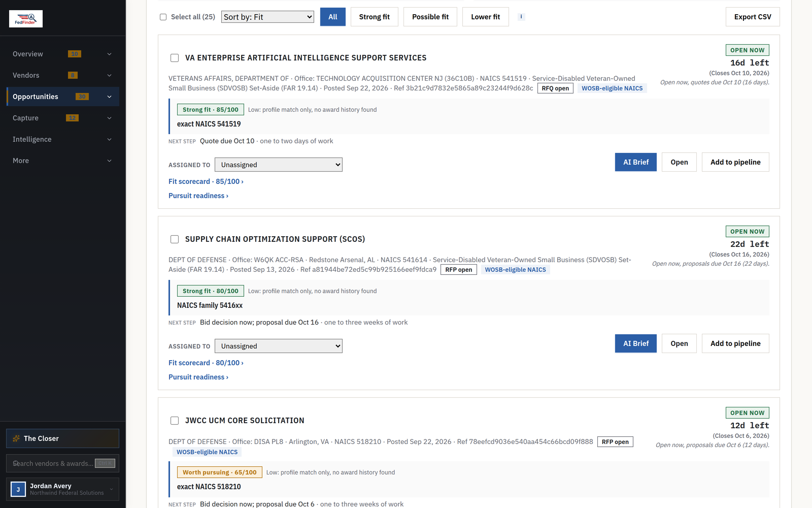Image resolution: width=812 pixels, height=508 pixels.
Task: Open Fit scorecard 80/100 link
Action: (206, 363)
